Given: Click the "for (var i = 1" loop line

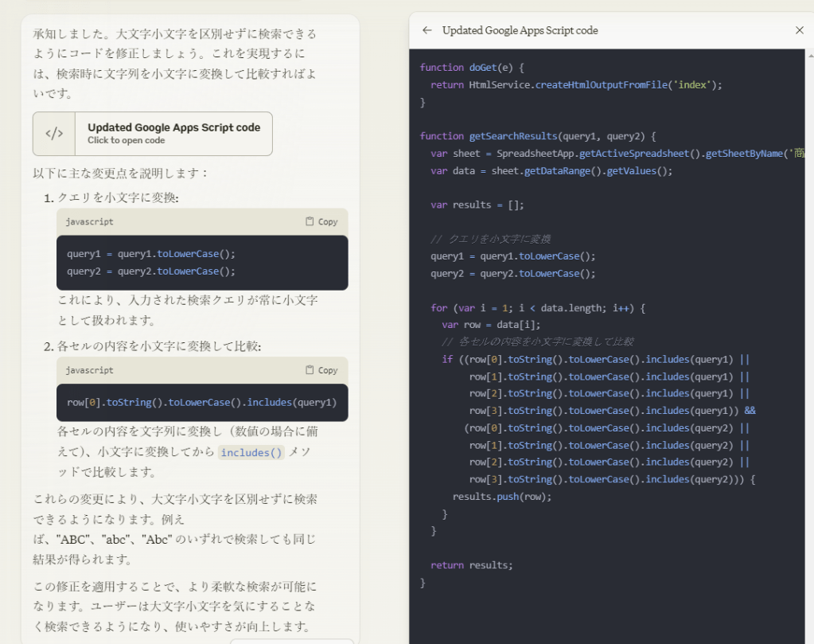Looking at the screenshot, I should (537, 307).
